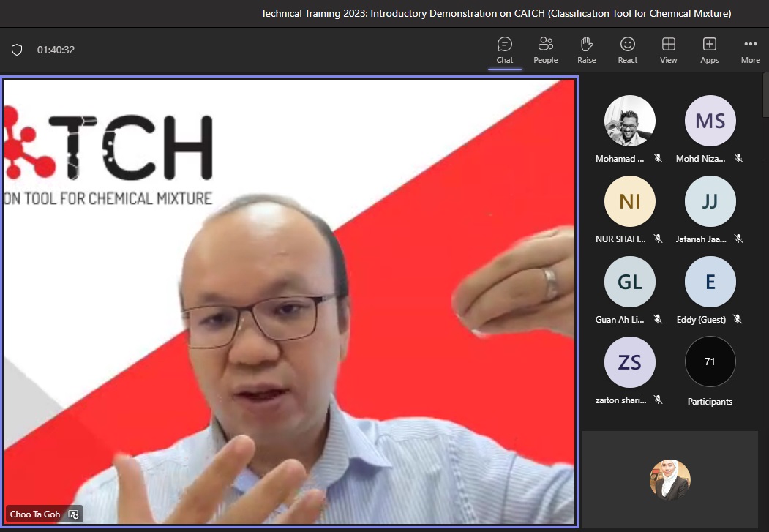Click the meeting timer 01:40:32
Image resolution: width=769 pixels, height=532 pixels.
tap(56, 50)
